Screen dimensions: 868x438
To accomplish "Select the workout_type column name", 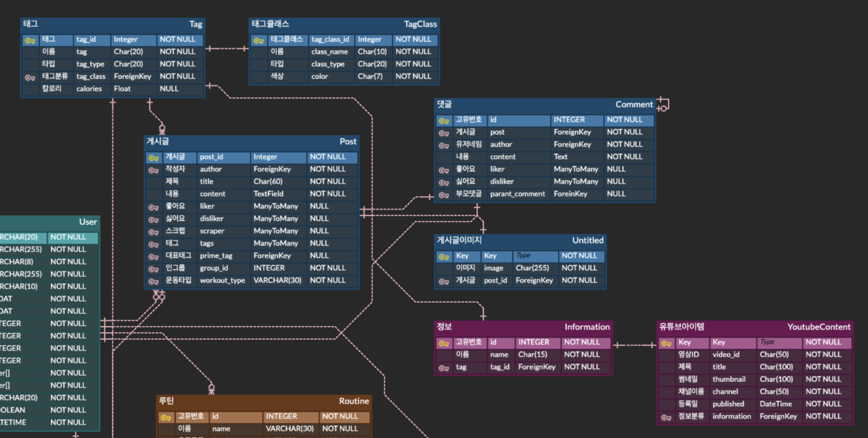I will click(x=222, y=281).
